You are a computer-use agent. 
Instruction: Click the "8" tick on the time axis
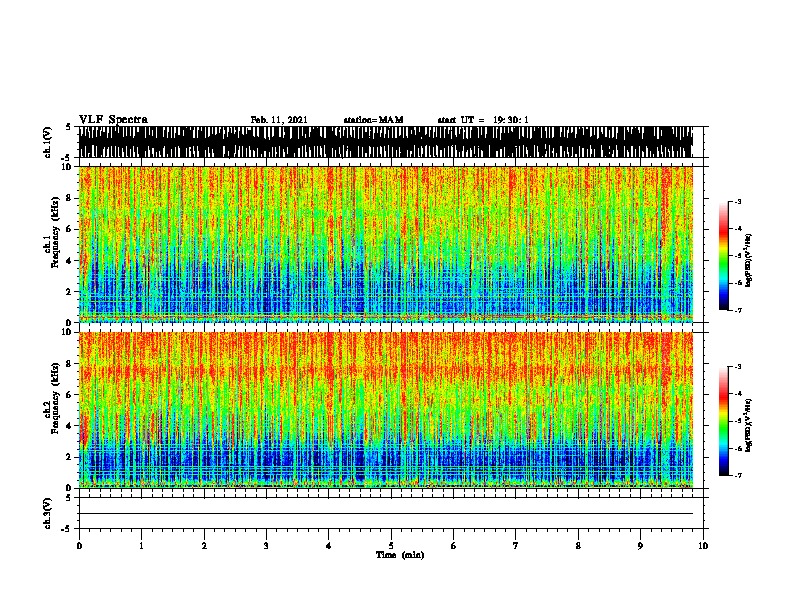click(578, 546)
